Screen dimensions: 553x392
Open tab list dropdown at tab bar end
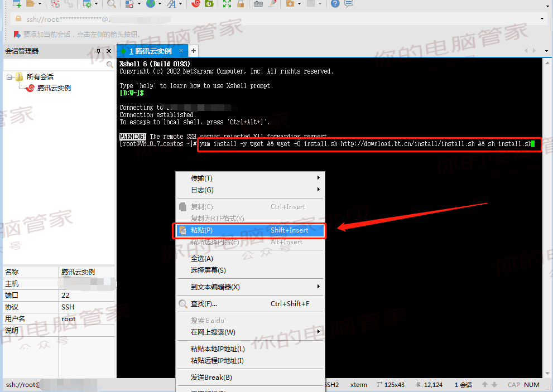click(x=546, y=51)
